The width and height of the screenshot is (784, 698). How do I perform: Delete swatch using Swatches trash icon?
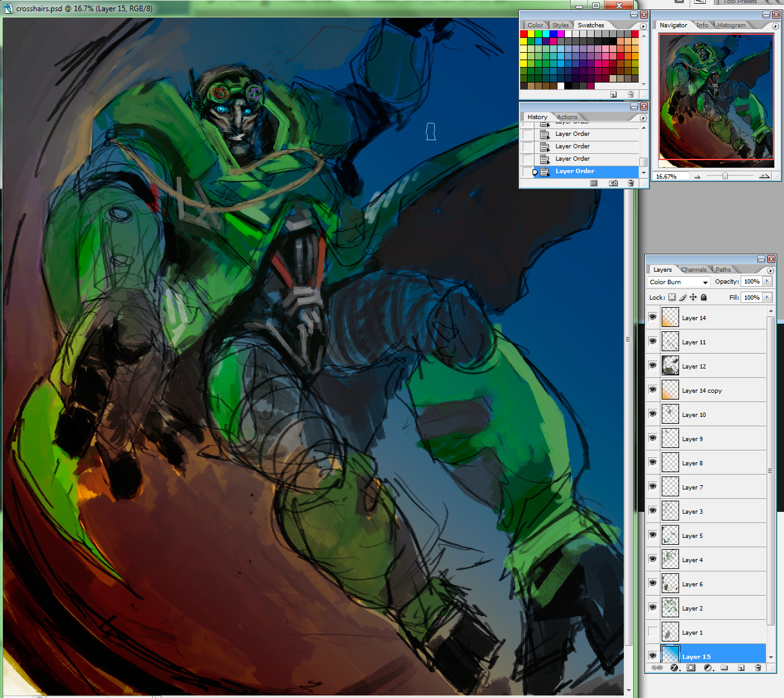(631, 94)
